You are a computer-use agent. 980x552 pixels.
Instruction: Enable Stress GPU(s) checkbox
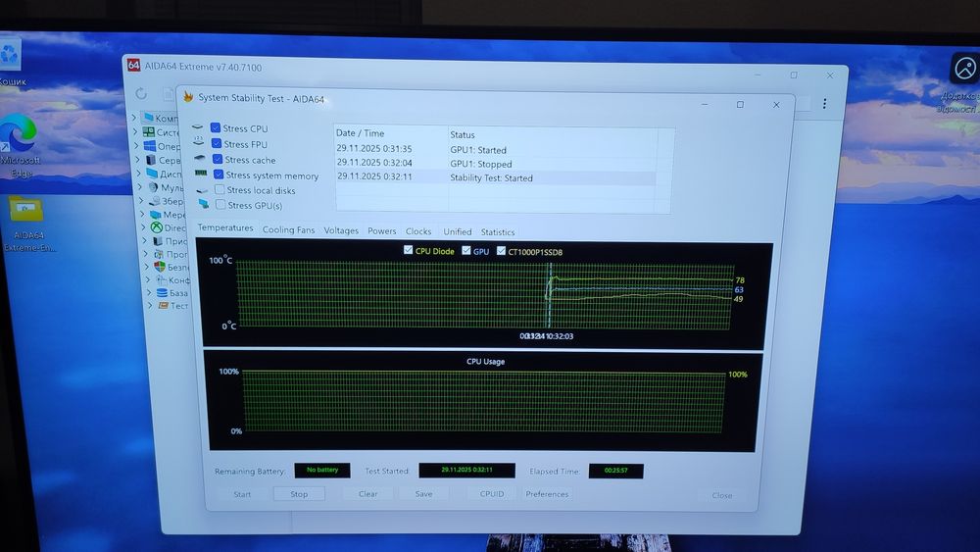[220, 204]
